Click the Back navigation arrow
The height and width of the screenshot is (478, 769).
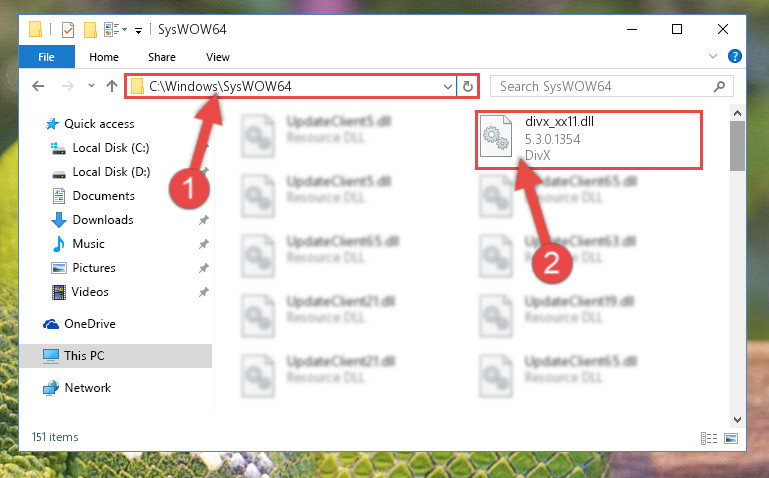38,86
